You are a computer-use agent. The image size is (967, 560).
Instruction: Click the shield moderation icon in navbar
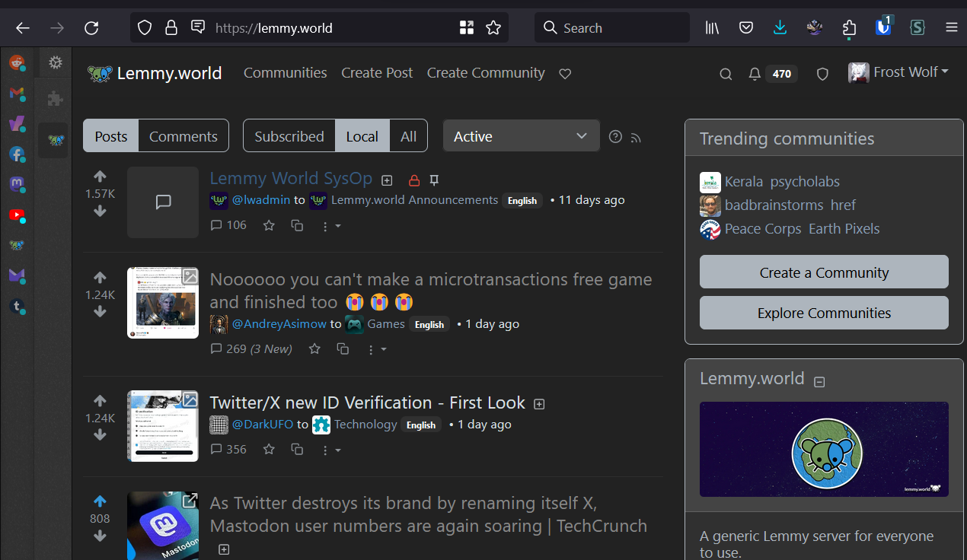822,74
